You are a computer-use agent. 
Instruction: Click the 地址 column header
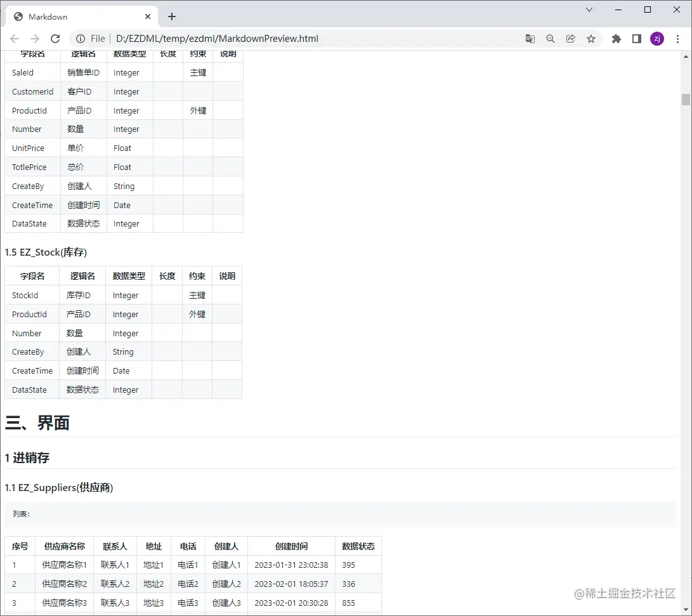click(153, 546)
